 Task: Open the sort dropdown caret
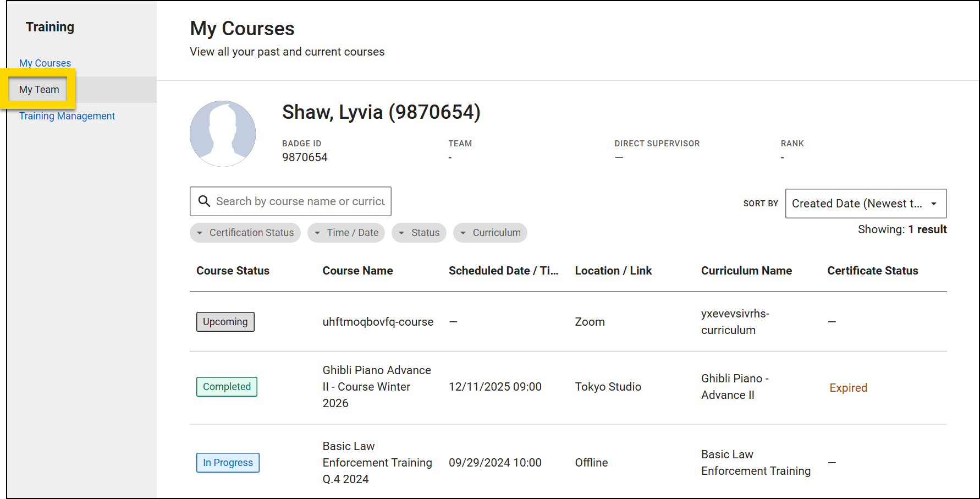tap(933, 204)
